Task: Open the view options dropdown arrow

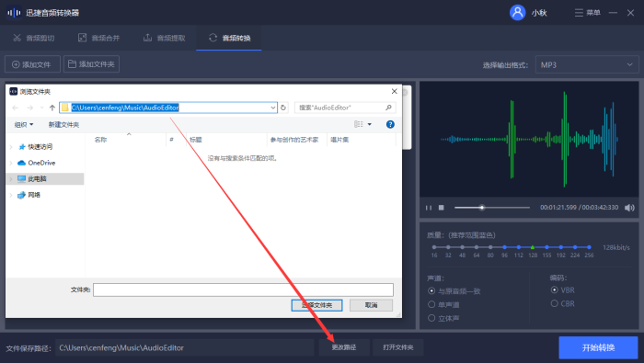Action: coord(370,124)
